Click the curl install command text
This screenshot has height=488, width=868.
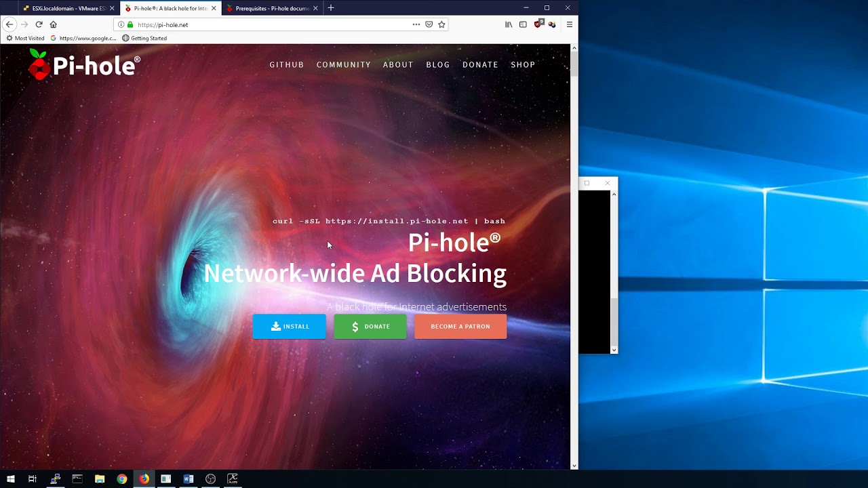click(389, 221)
